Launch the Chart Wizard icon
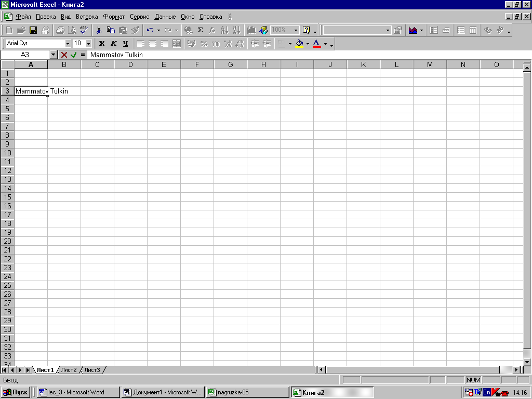532x399 pixels. (251, 30)
